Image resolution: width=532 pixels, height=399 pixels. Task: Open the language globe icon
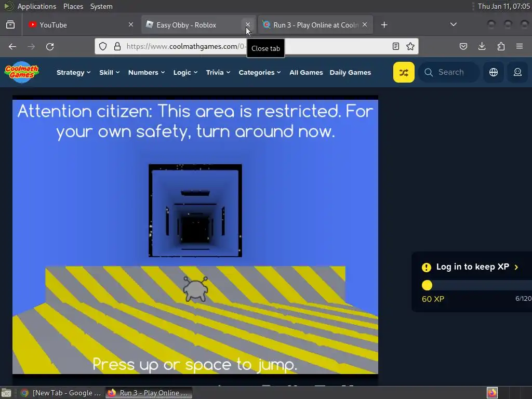coord(494,72)
